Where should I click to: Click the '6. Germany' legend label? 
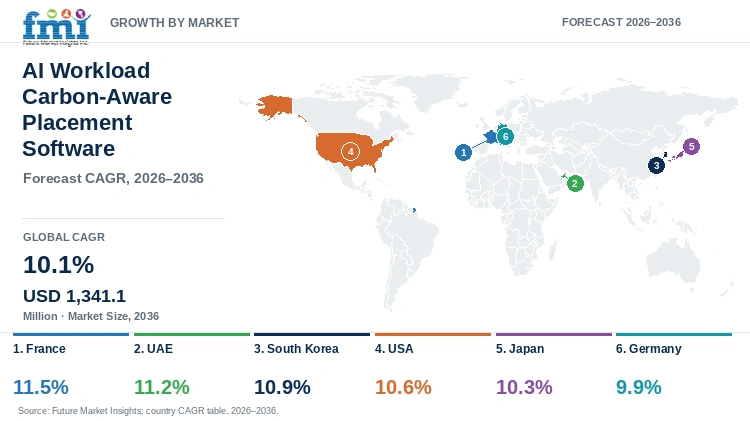coord(649,349)
